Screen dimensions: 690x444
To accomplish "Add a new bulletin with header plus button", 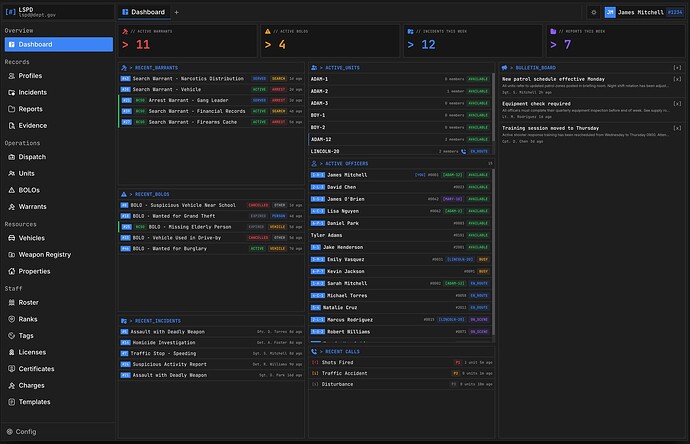I will pos(677,68).
